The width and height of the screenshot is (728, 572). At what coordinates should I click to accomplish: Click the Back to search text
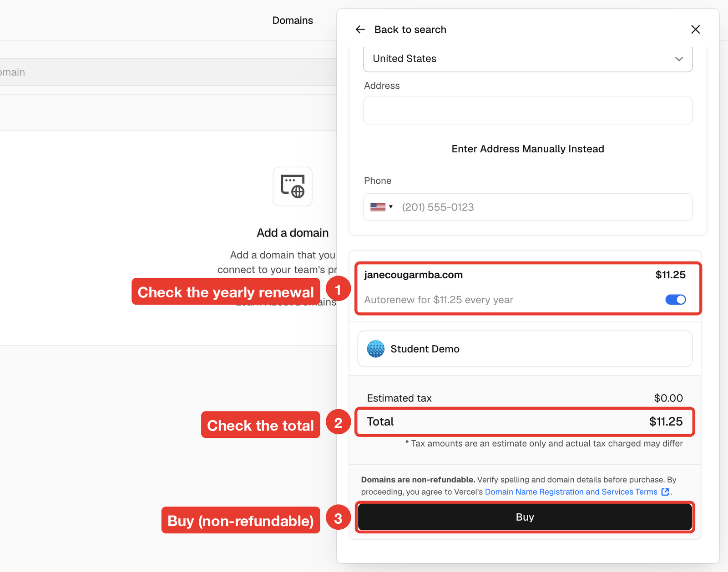(410, 30)
